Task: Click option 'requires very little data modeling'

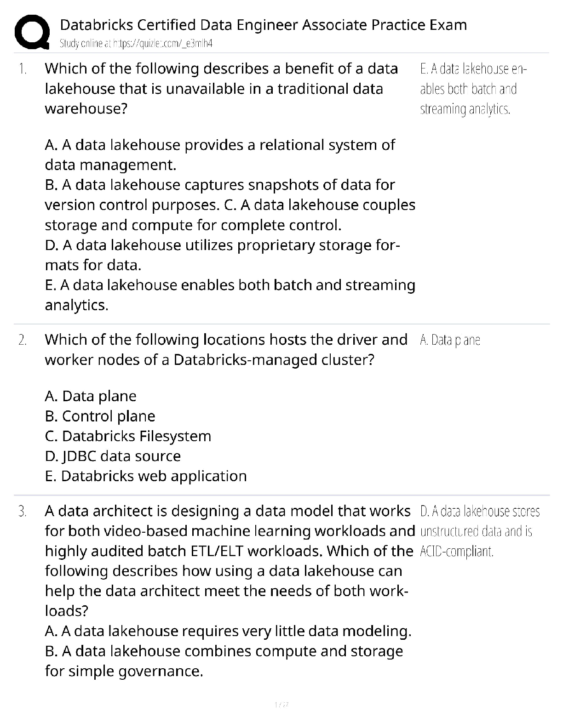Action: [228, 631]
